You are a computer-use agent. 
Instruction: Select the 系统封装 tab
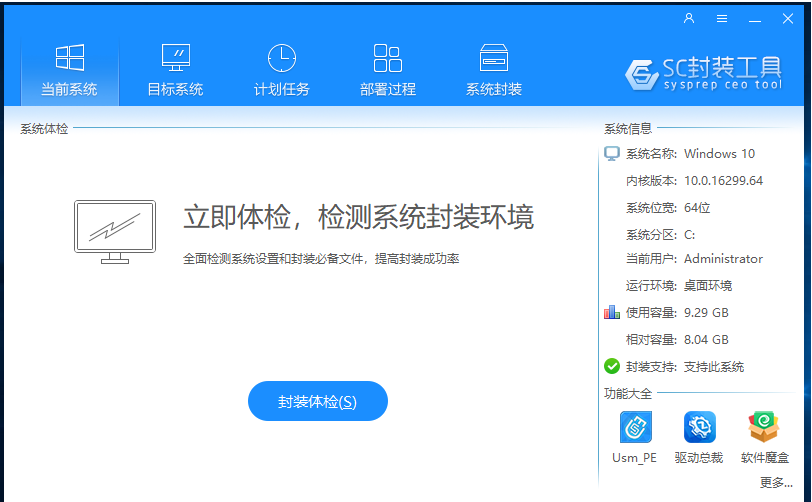(494, 71)
